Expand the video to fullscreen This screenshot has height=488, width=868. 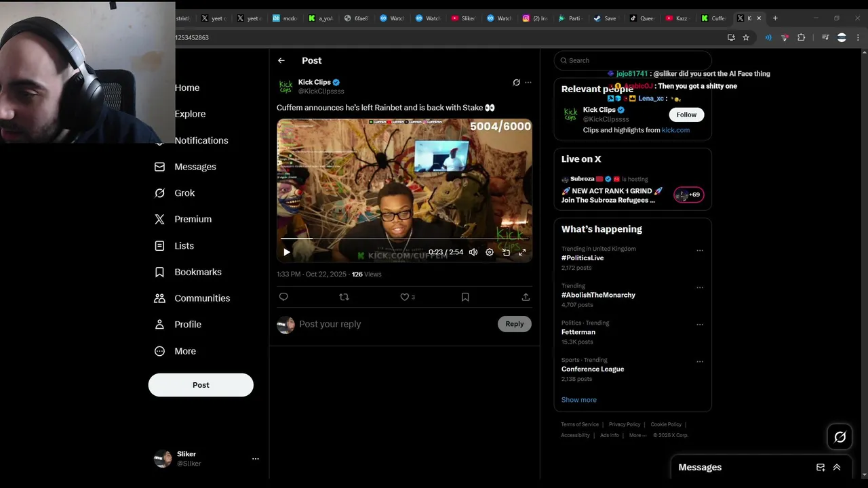pyautogui.click(x=522, y=252)
